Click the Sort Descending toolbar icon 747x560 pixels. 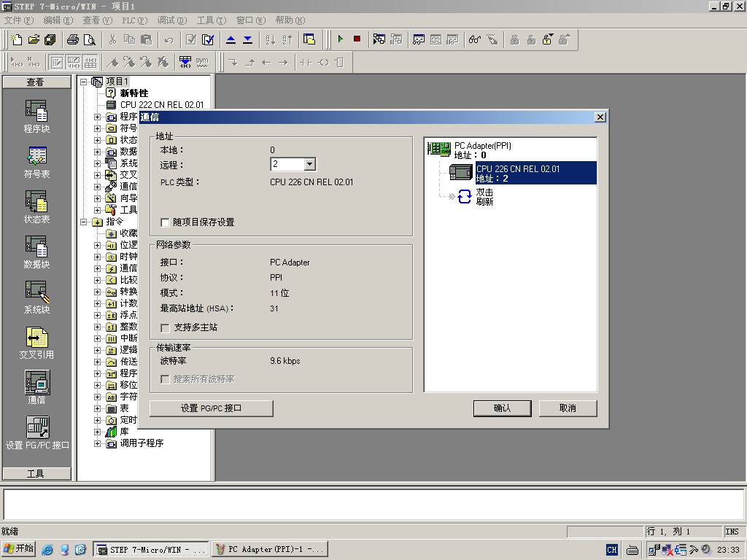pyautogui.click(x=287, y=39)
